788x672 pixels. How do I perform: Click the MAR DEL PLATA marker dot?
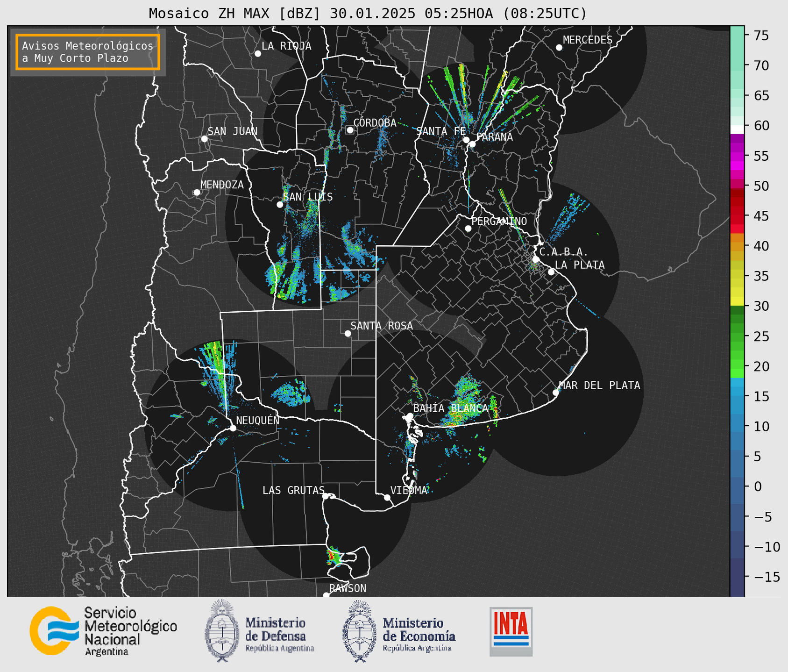pyautogui.click(x=556, y=393)
